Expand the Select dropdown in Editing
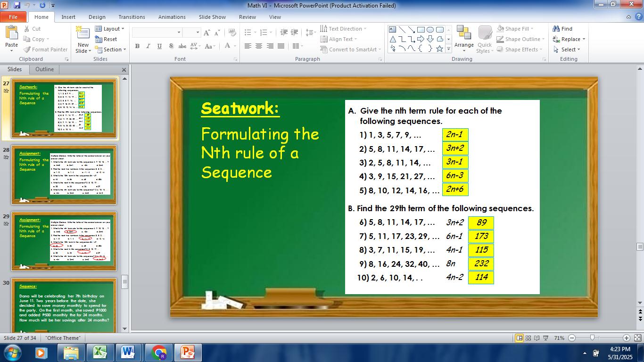 coord(566,49)
